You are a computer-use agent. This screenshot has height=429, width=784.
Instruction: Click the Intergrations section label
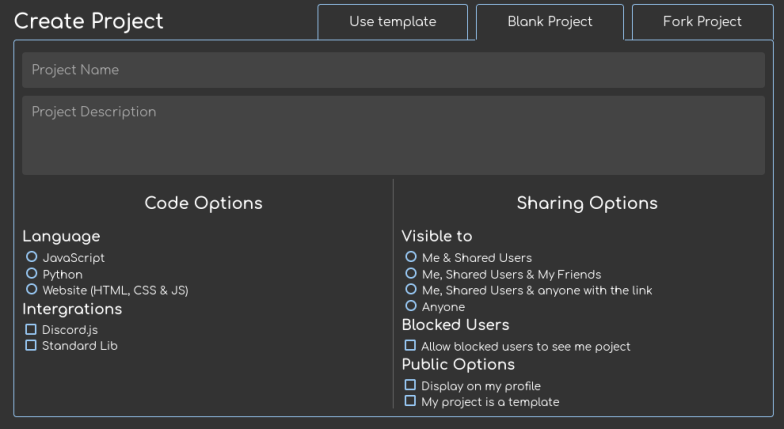tap(72, 309)
